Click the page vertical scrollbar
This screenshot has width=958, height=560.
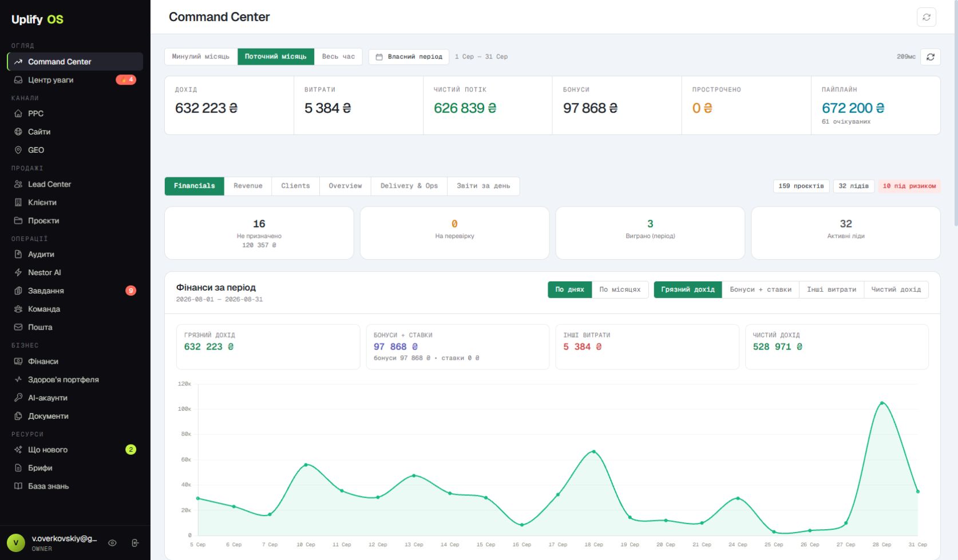coord(955,114)
